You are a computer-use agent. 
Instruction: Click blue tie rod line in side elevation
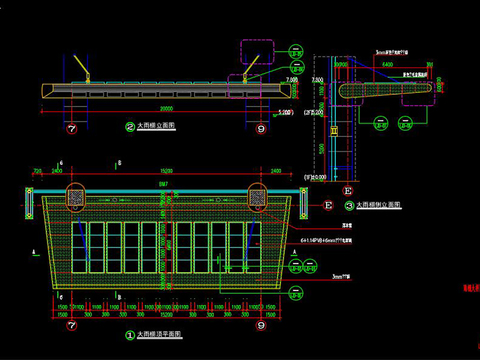click(x=374, y=70)
